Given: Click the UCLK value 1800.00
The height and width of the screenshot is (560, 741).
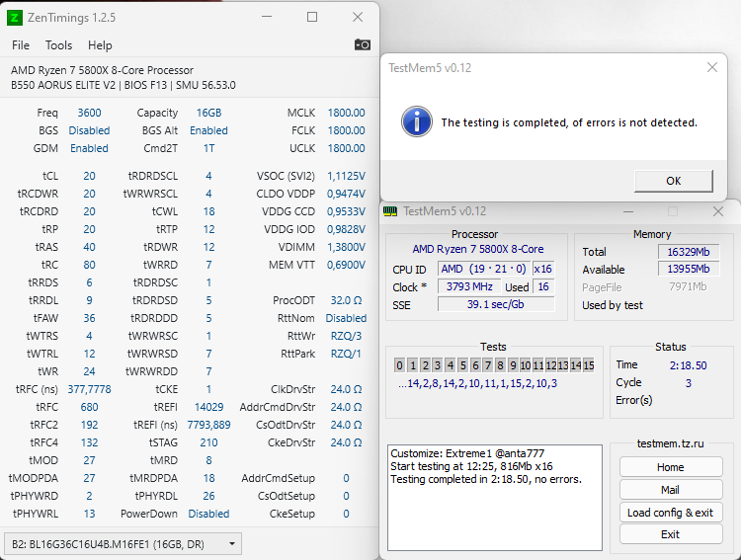Looking at the screenshot, I should point(347,148).
